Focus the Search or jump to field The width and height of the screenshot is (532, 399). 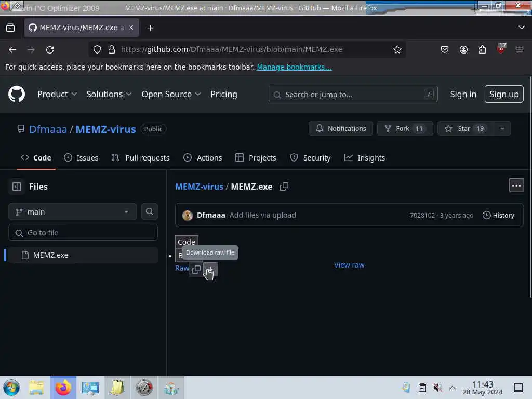[x=353, y=95]
